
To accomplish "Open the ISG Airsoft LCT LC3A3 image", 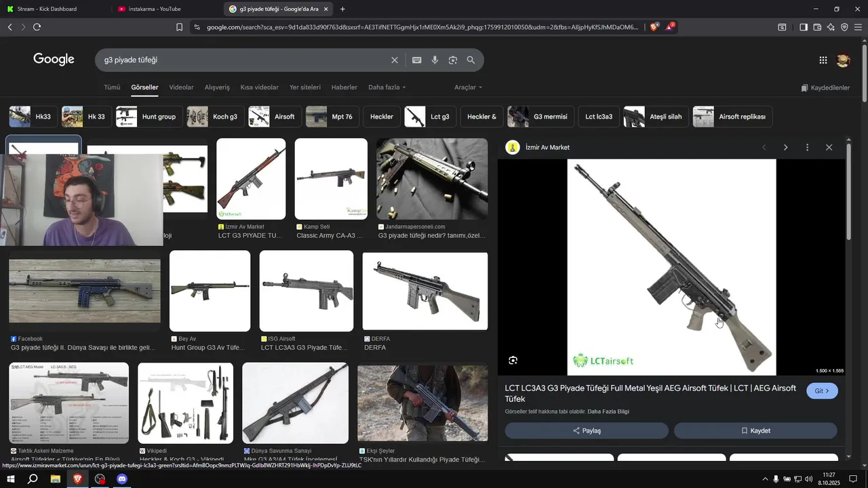I will tap(307, 291).
